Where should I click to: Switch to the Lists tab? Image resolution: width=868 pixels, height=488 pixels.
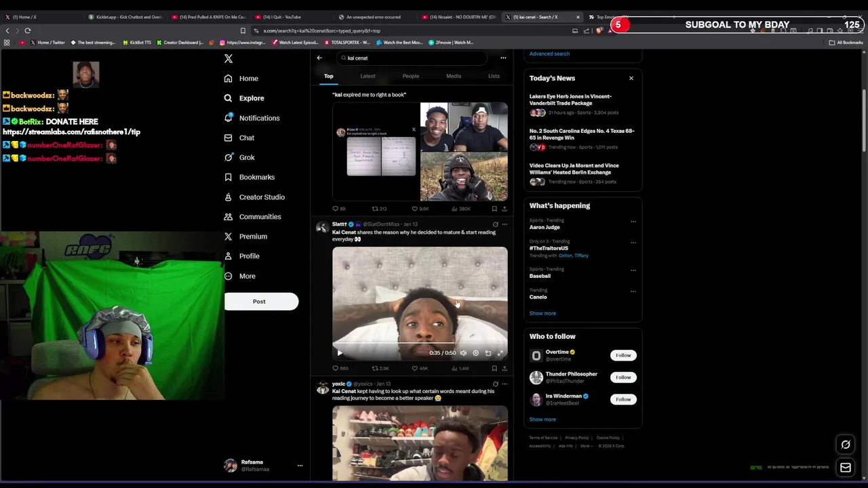(x=494, y=76)
